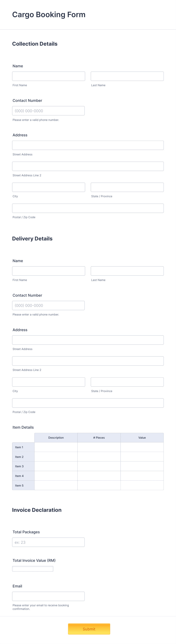Click the Total Packages field
176x644 pixels.
48,542
